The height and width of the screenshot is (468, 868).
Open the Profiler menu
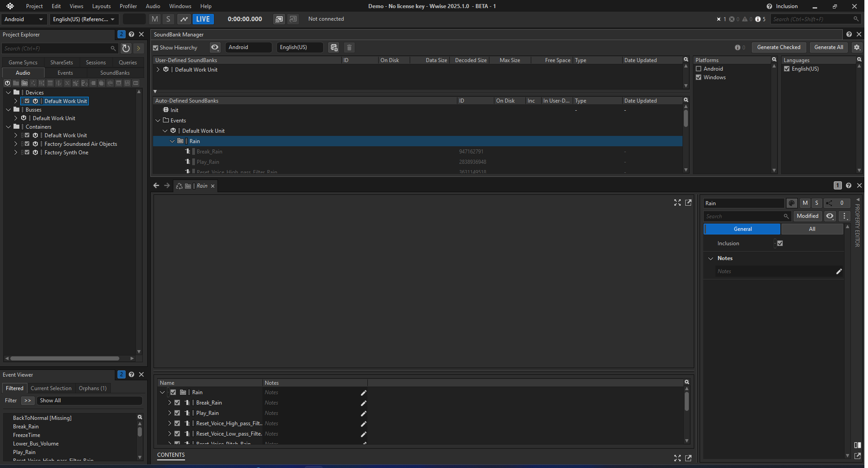(128, 6)
